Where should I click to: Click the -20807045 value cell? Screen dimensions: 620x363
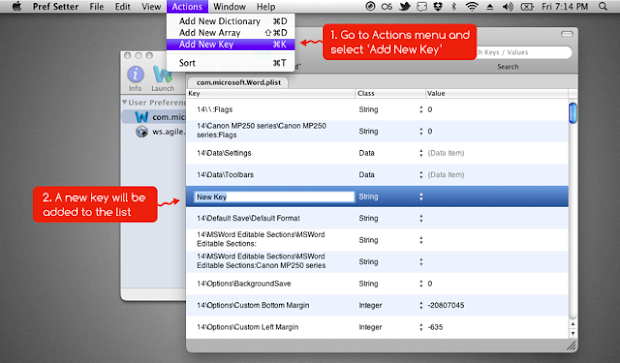446,305
